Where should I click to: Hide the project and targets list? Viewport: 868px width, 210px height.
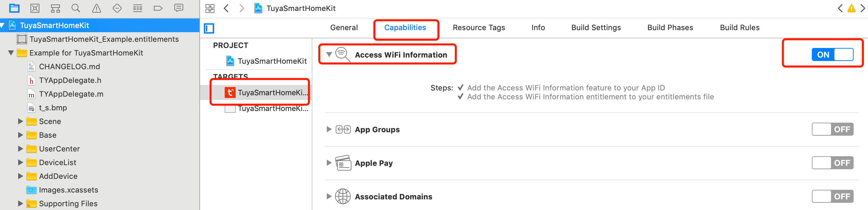click(209, 28)
